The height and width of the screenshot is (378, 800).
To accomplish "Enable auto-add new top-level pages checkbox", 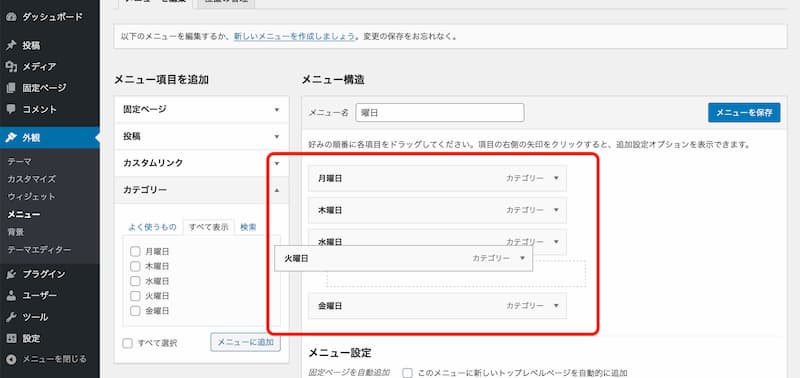I will 407,373.
